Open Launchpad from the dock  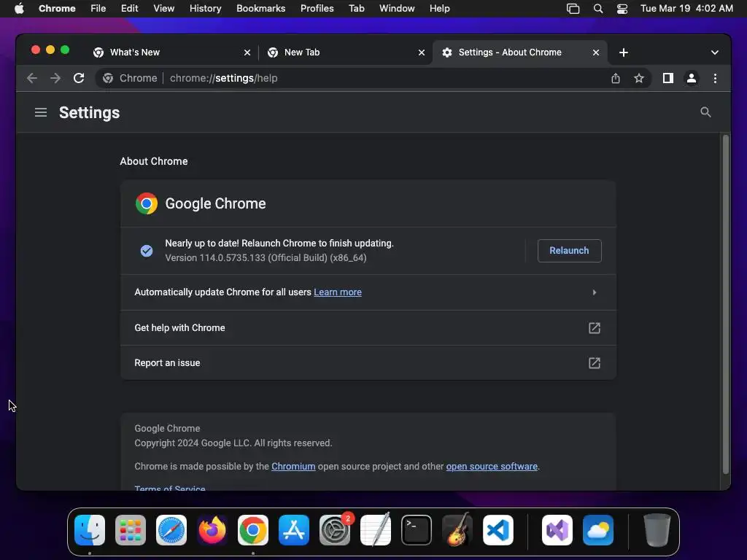coord(131,530)
